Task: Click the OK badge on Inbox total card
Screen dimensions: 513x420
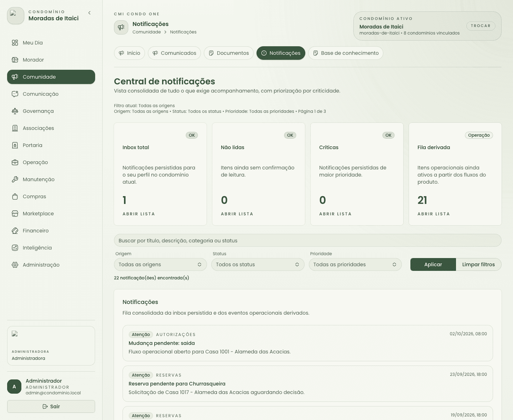Action: point(192,135)
